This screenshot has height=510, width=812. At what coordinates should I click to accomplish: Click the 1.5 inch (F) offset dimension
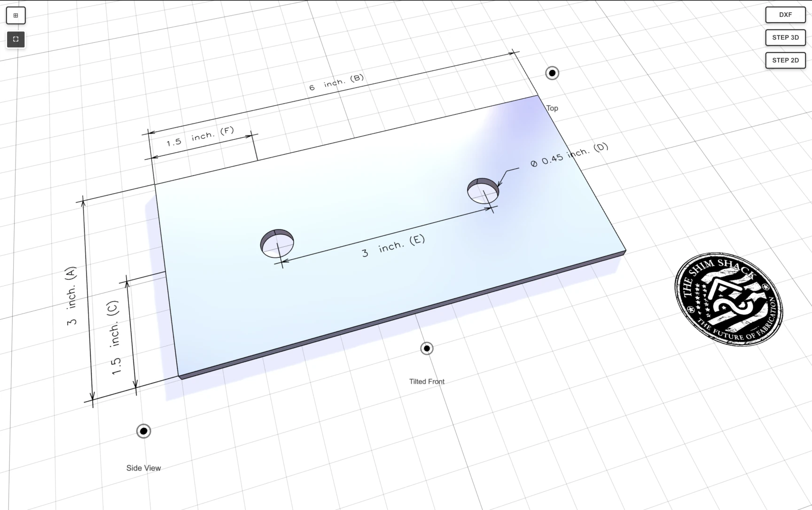[x=199, y=136]
